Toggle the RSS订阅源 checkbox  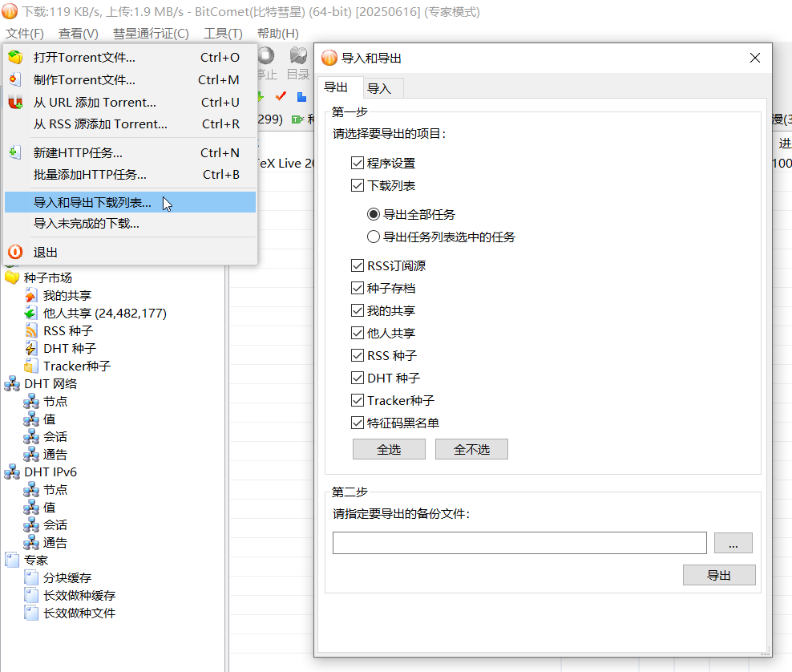pos(358,266)
